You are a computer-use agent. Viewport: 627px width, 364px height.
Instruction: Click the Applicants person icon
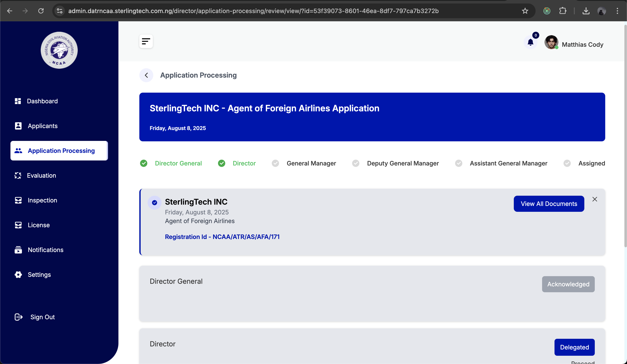point(18,126)
